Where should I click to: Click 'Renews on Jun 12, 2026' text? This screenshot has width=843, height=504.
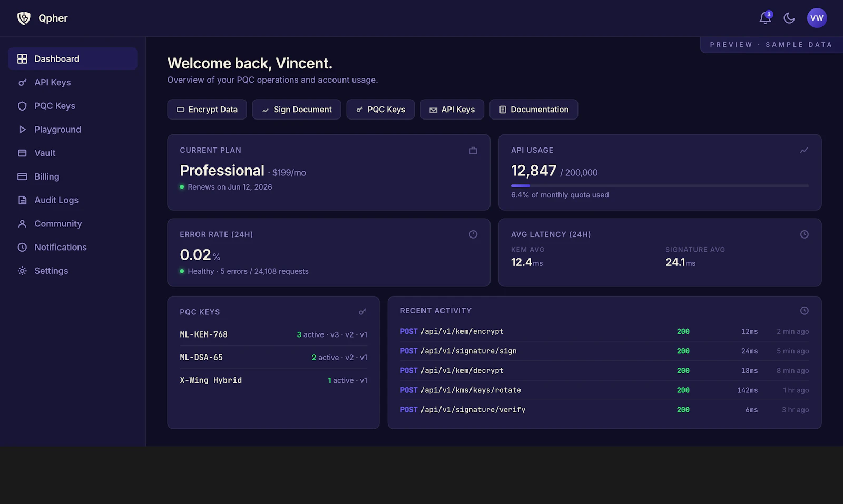(230, 187)
